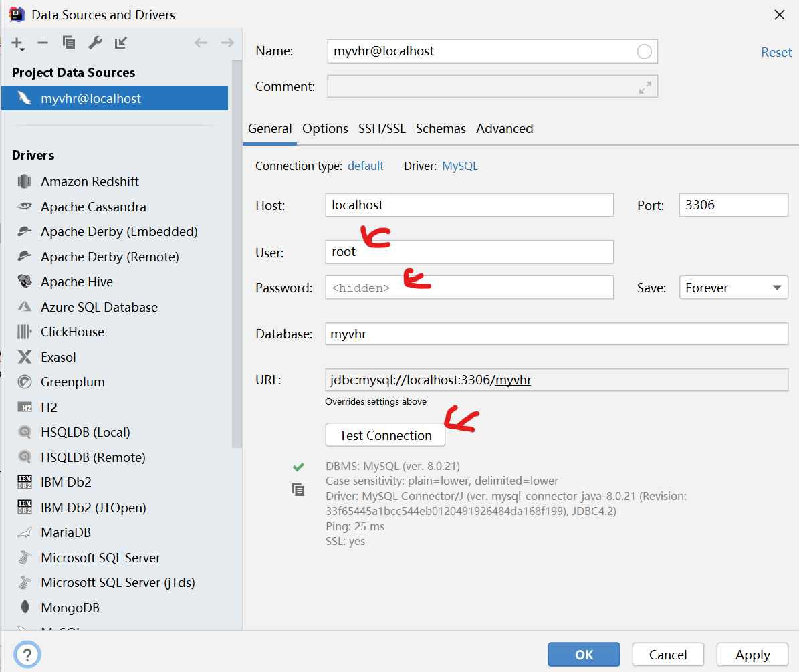Select the MongoDB driver
Image resolution: width=799 pixels, height=672 pixels.
(70, 608)
